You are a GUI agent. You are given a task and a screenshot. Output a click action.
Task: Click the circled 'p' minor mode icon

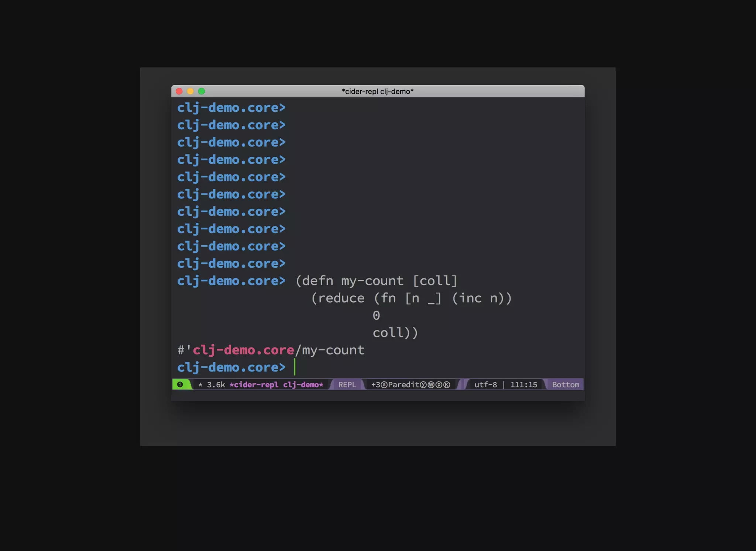(439, 385)
